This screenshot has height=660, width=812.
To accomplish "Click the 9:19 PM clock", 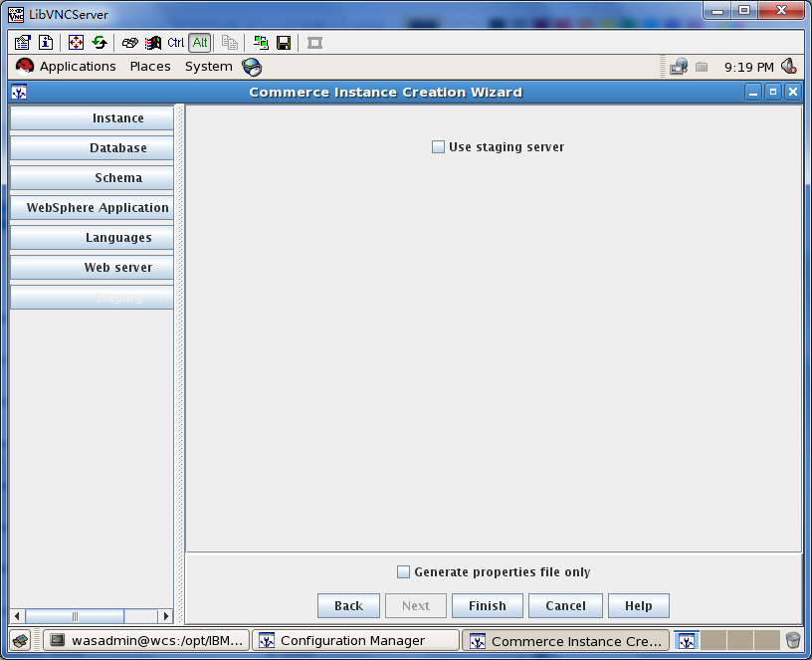I will pos(749,68).
